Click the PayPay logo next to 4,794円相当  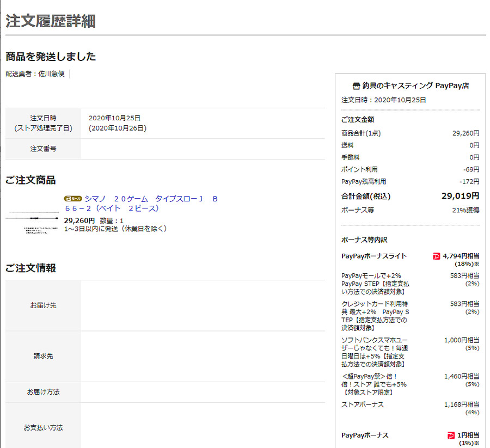click(436, 256)
